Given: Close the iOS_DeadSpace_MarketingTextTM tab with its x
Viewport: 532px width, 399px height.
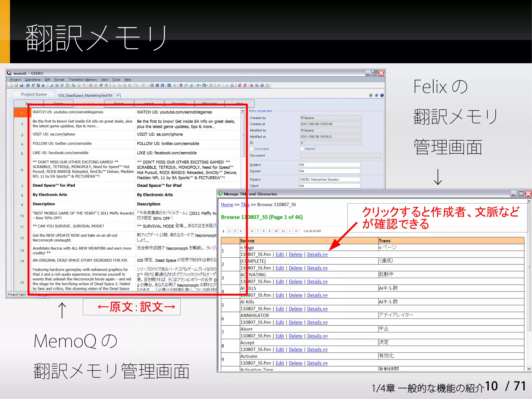Looking at the screenshot, I should point(118,95).
